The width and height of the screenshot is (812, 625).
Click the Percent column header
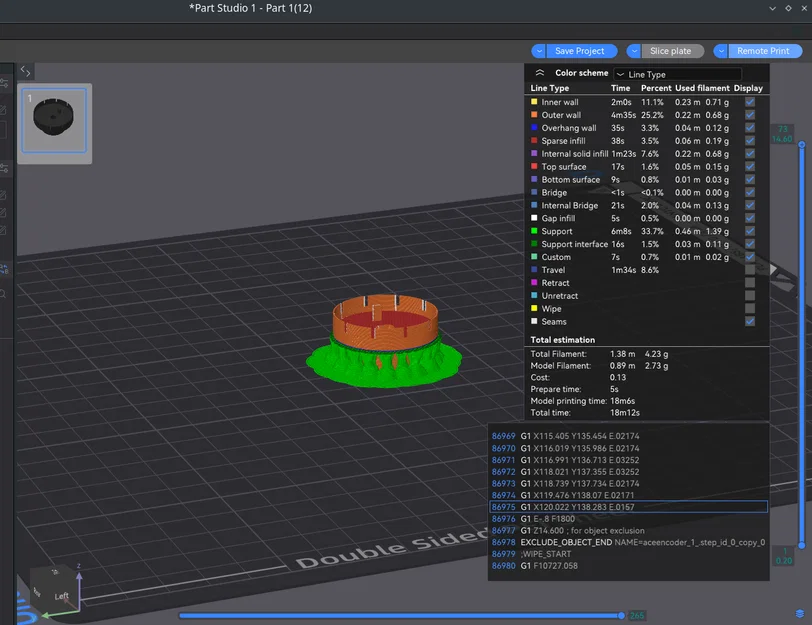tap(656, 88)
